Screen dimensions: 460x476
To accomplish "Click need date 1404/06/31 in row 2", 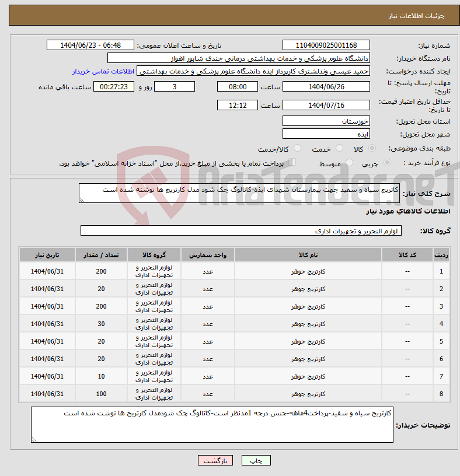I will 47,289.
